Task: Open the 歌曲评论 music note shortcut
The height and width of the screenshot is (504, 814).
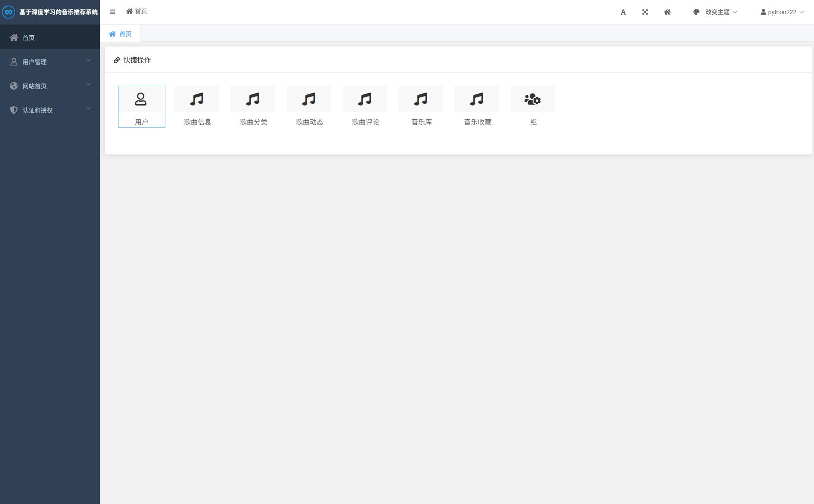Action: tap(365, 100)
